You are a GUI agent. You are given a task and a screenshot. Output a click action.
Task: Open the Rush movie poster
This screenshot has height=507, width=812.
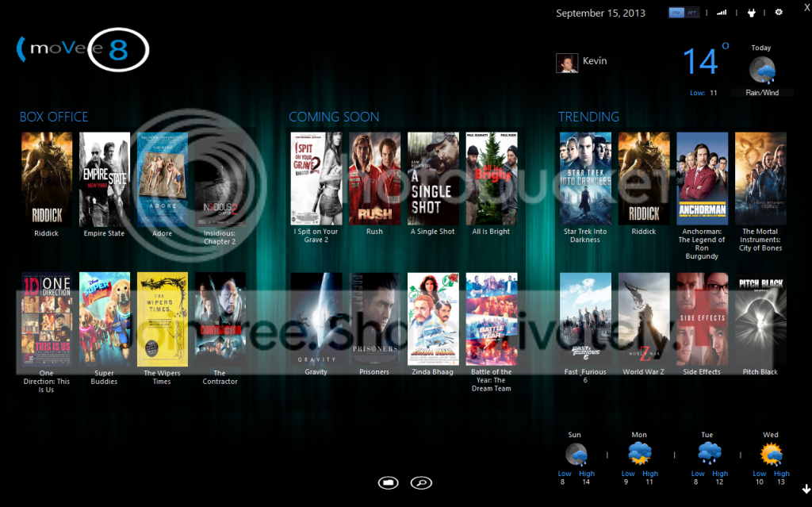click(x=375, y=179)
